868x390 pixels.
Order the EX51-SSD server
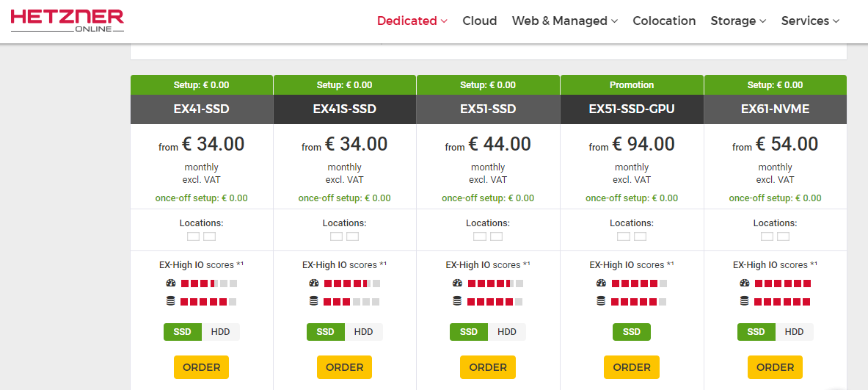pyautogui.click(x=488, y=367)
